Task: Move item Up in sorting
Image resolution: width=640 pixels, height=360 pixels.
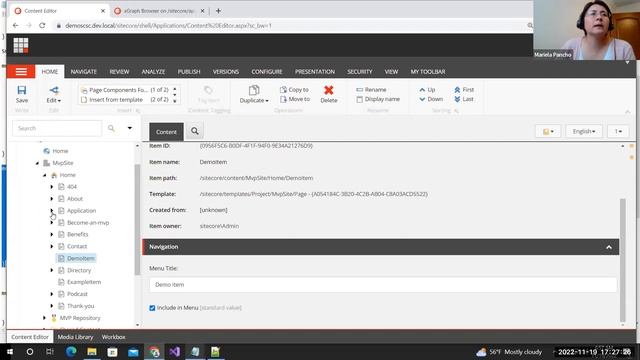Action: click(427, 89)
